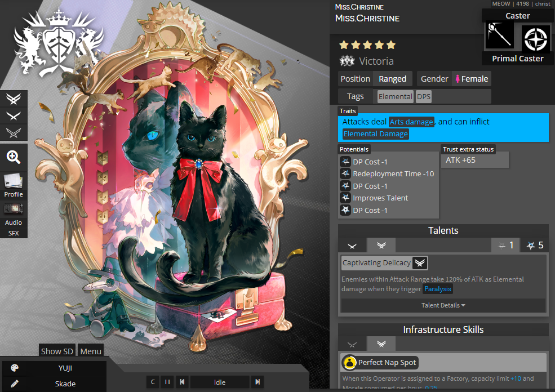This screenshot has width=555, height=392.
Task: Select the Elite 2 talents tab
Action: [381, 245]
